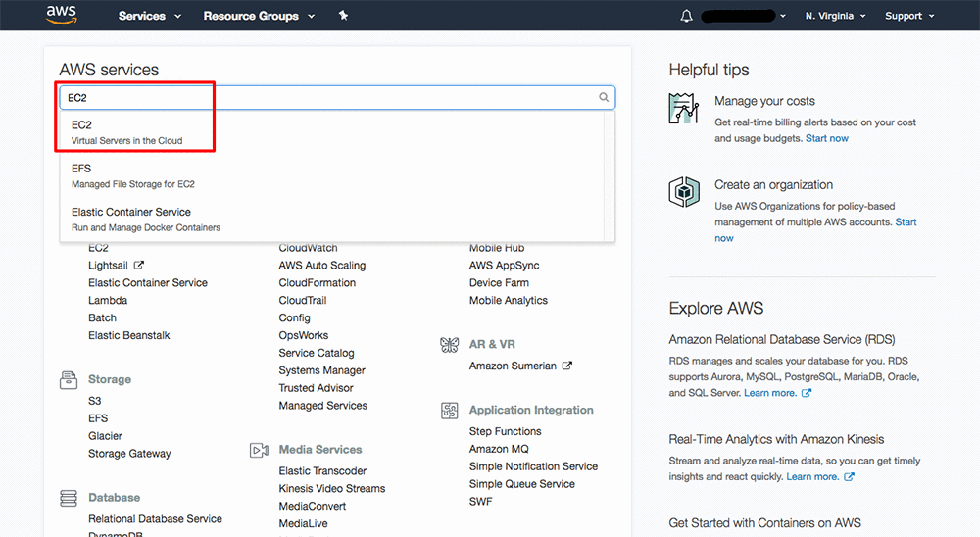
Task: Open Storage Gateway service
Action: pyautogui.click(x=129, y=454)
